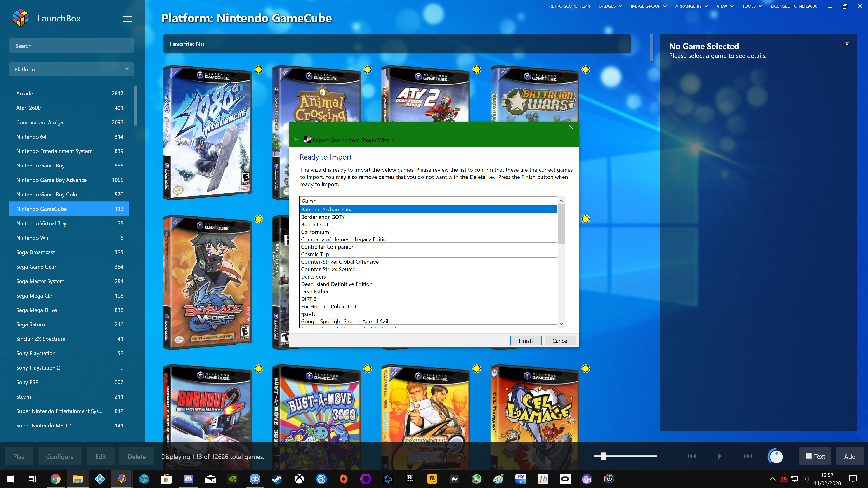Select 1080 Avalanche box art
Viewport: 868px width, 488px height.
[x=208, y=132]
